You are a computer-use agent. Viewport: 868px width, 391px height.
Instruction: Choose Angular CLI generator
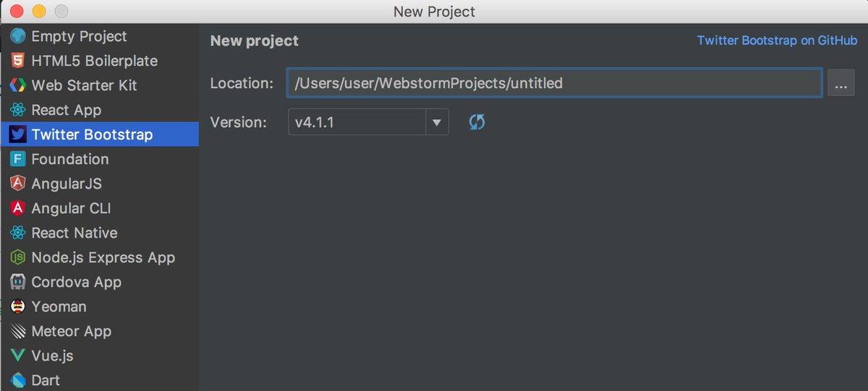pyautogui.click(x=99, y=208)
